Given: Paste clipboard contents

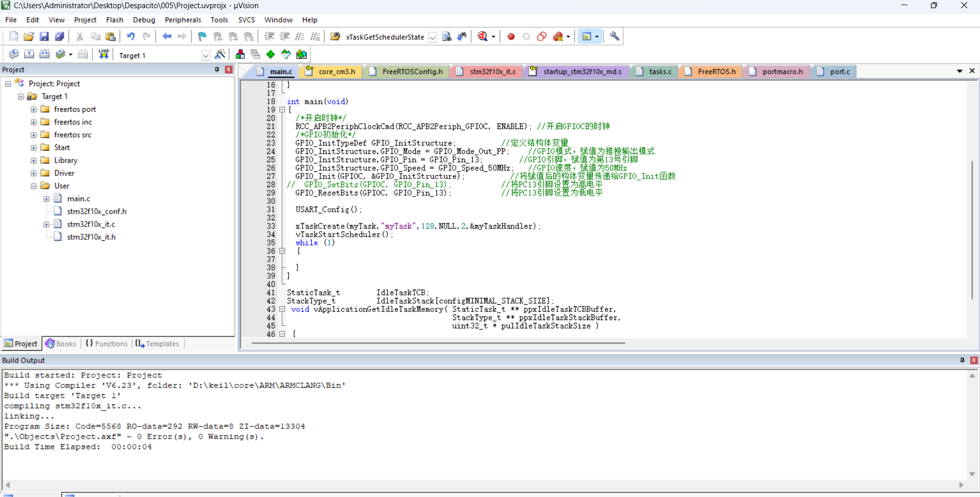Looking at the screenshot, I should point(111,36).
